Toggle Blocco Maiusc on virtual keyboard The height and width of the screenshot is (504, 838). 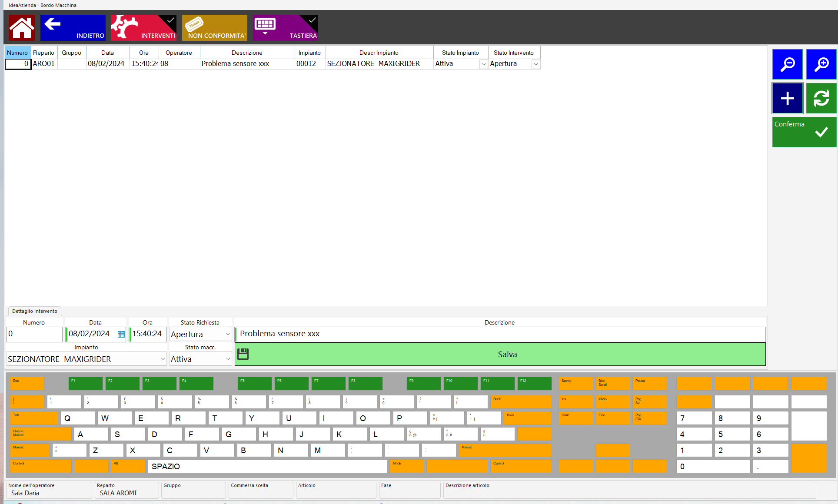click(x=40, y=434)
